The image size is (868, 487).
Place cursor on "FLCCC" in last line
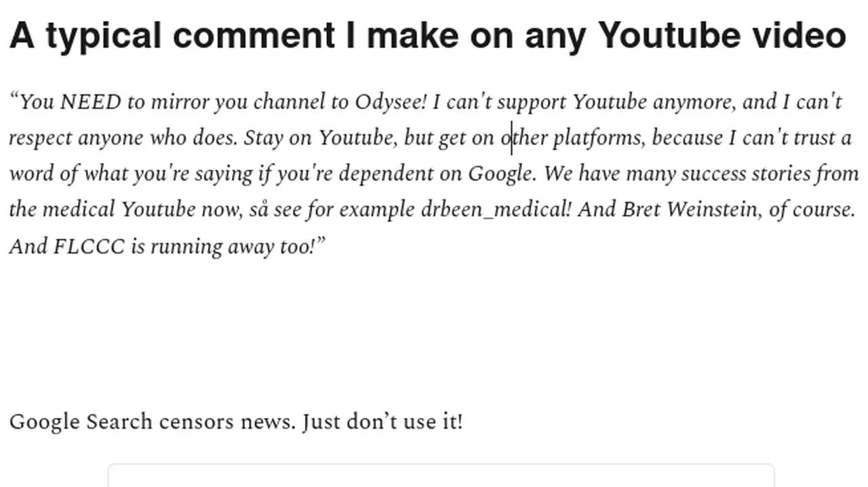point(90,246)
